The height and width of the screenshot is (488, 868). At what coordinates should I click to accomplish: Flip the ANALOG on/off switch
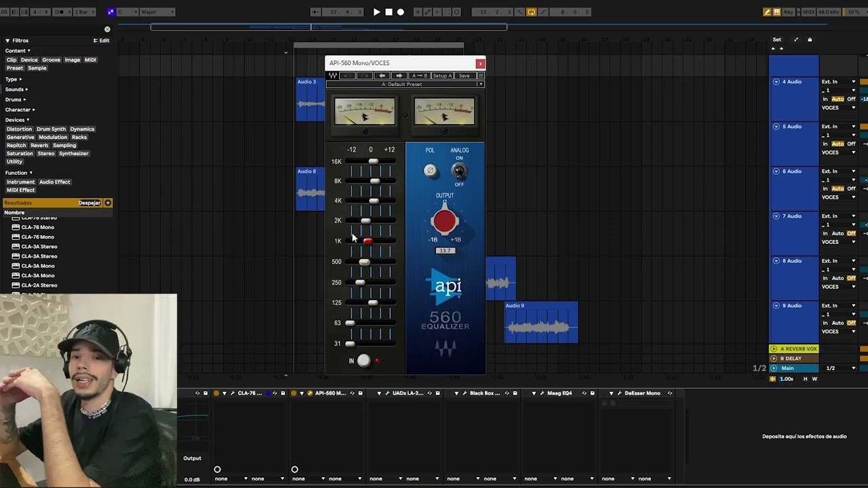[x=459, y=171]
